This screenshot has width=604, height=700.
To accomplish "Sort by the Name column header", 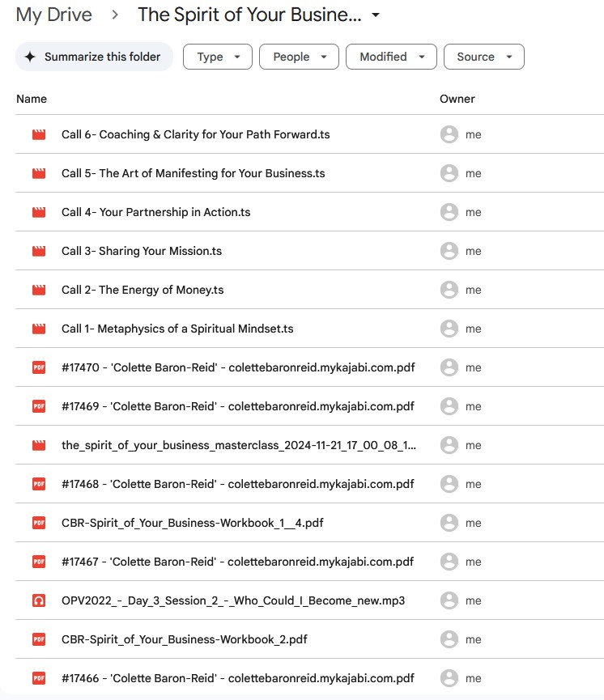I will pos(32,99).
